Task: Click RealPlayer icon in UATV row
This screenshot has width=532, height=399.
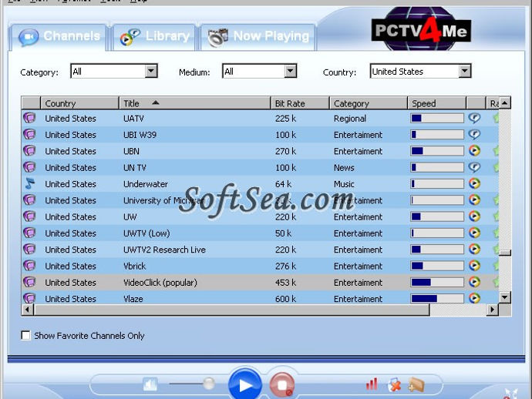Action: point(474,118)
